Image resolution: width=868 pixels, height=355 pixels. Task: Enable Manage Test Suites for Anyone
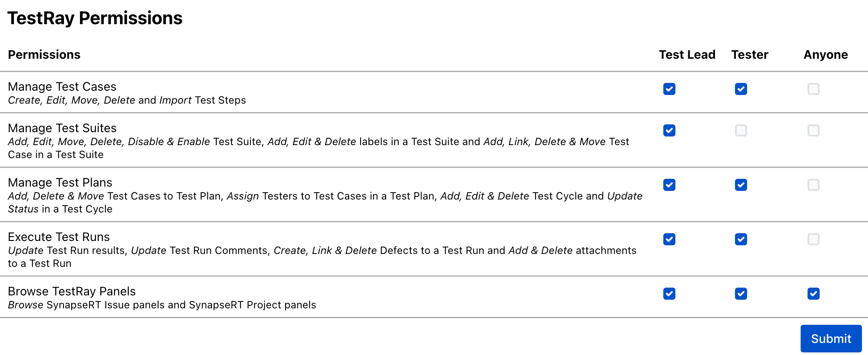coord(814,130)
